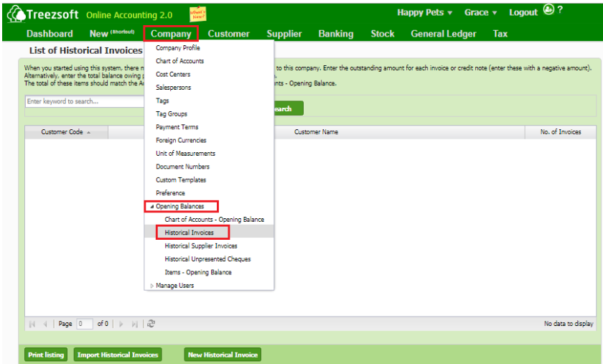The image size is (603, 364).
Task: Go to the next page of results
Action: pyautogui.click(x=121, y=324)
